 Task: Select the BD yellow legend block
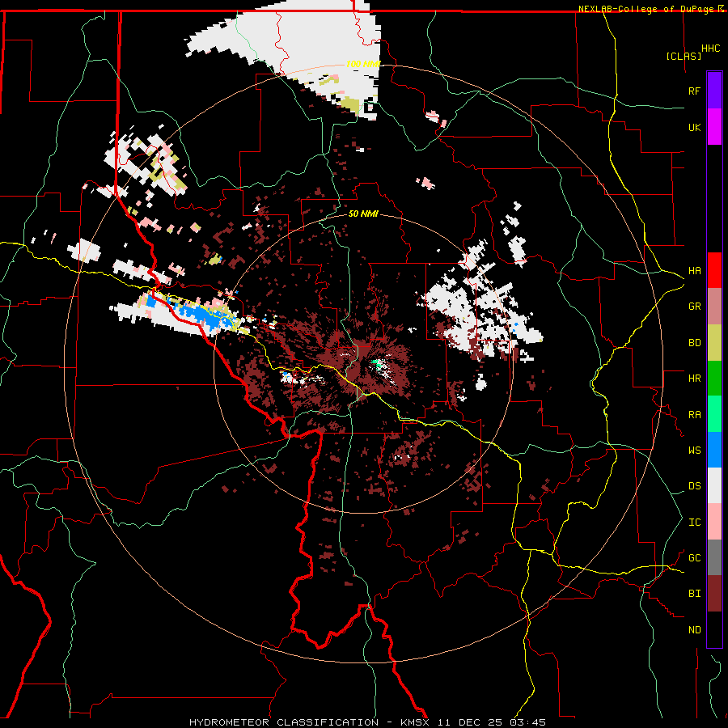pyautogui.click(x=714, y=342)
